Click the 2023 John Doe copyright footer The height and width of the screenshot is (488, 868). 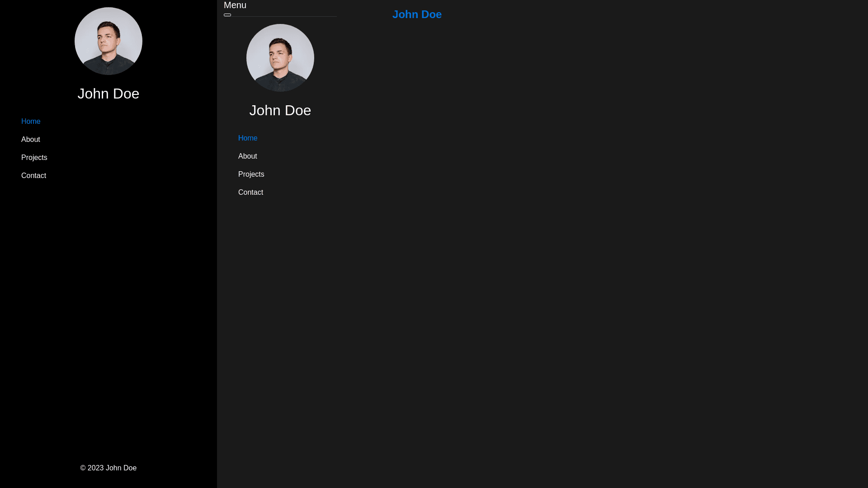click(108, 468)
